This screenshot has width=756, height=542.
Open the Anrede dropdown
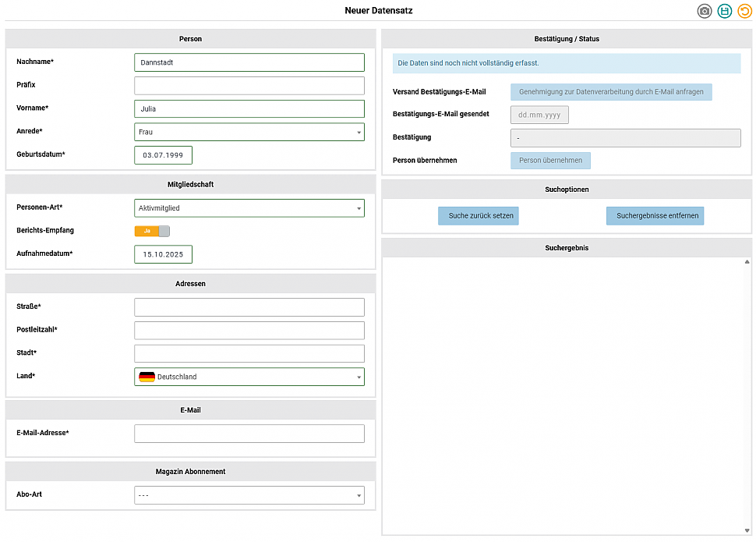(249, 133)
